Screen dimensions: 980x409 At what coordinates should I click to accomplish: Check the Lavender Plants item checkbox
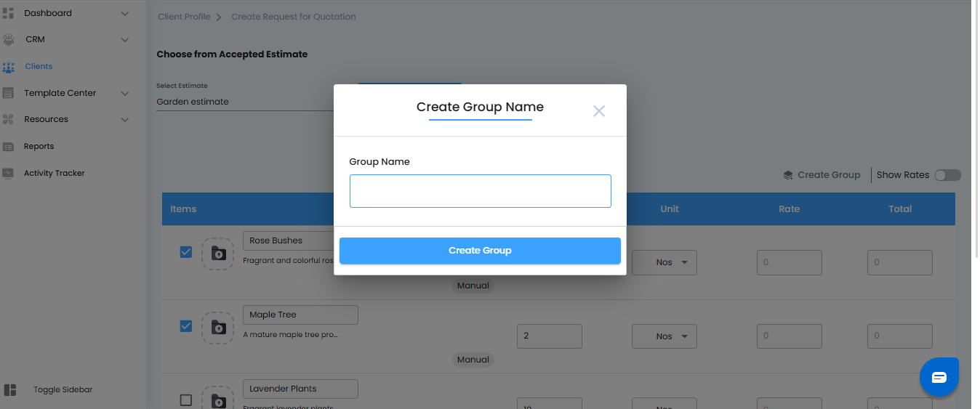coord(186,400)
